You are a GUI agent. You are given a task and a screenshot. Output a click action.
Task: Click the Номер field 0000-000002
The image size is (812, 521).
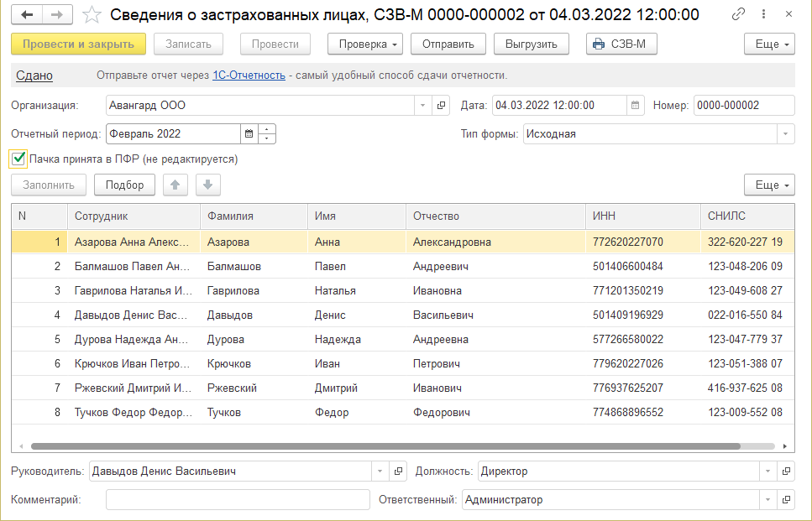click(744, 106)
